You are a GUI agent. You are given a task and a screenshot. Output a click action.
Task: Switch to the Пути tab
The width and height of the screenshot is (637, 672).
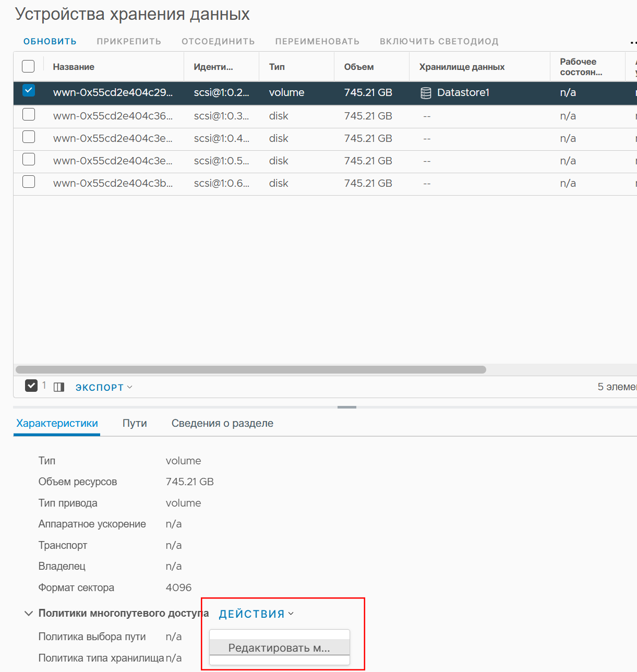[x=135, y=423]
